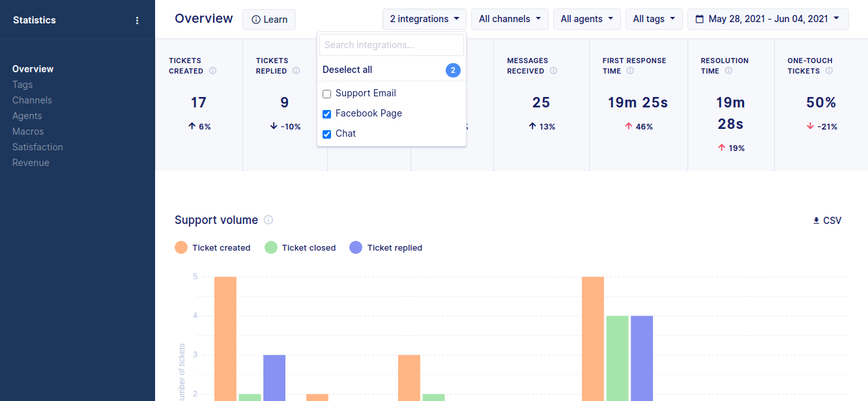Check the Support Email checkbox
Image resolution: width=868 pixels, height=401 pixels.
coord(327,94)
